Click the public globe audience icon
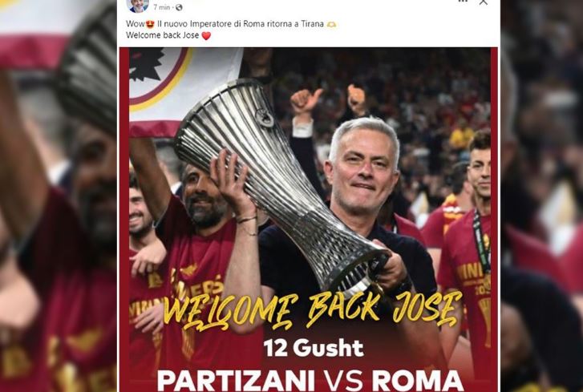The width and height of the screenshot is (583, 392). coord(179,7)
